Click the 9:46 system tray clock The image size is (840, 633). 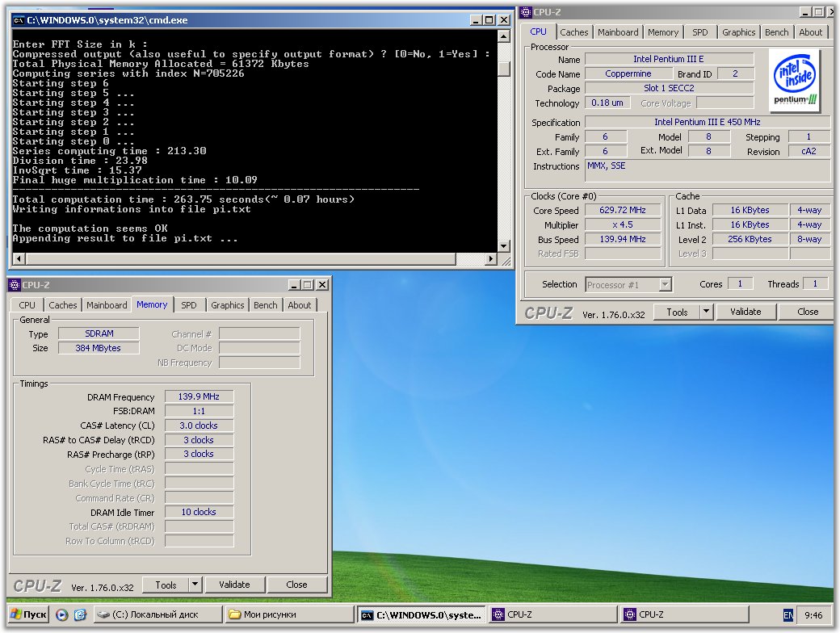(813, 615)
